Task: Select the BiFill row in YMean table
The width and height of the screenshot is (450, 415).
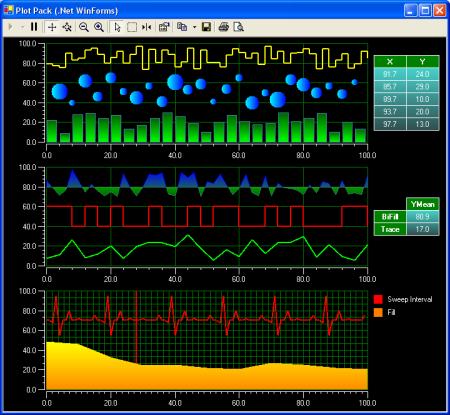Action: pos(406,217)
